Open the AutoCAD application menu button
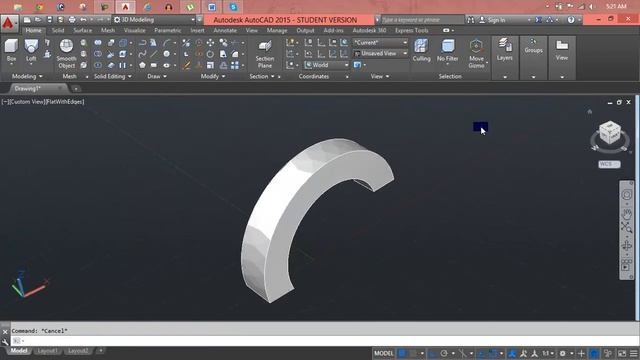This screenshot has height=360, width=640. point(9,24)
